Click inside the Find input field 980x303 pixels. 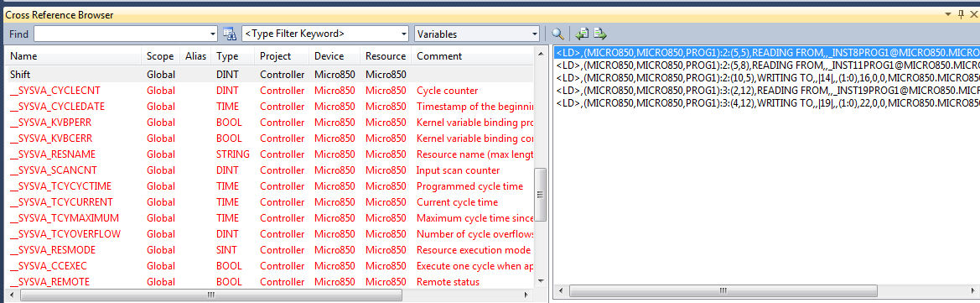click(x=122, y=34)
